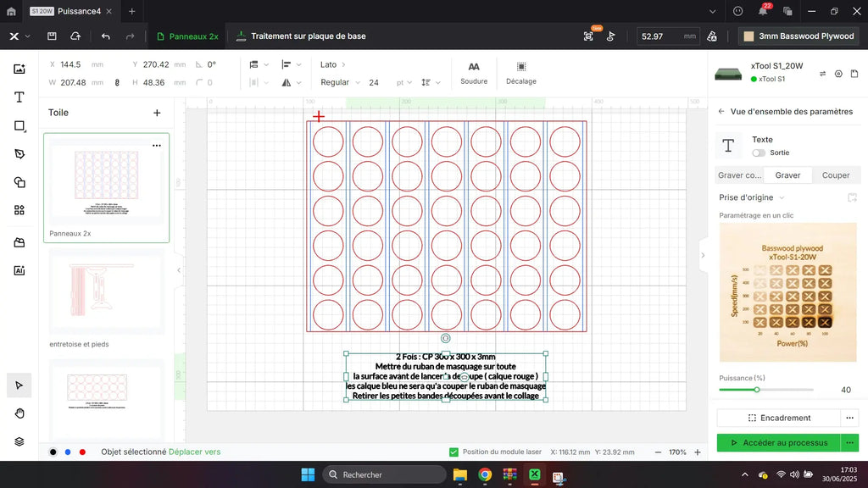
Task: Select the Text tool in left sidebar
Action: (19, 97)
